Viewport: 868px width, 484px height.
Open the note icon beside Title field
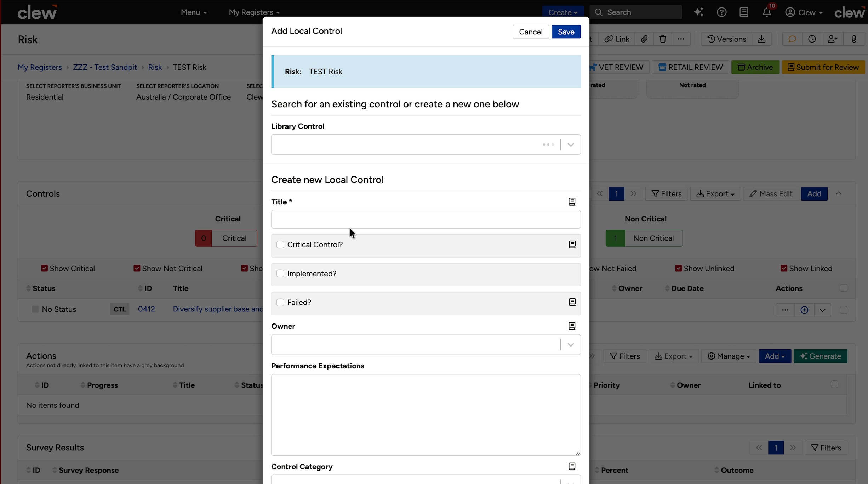(x=572, y=202)
